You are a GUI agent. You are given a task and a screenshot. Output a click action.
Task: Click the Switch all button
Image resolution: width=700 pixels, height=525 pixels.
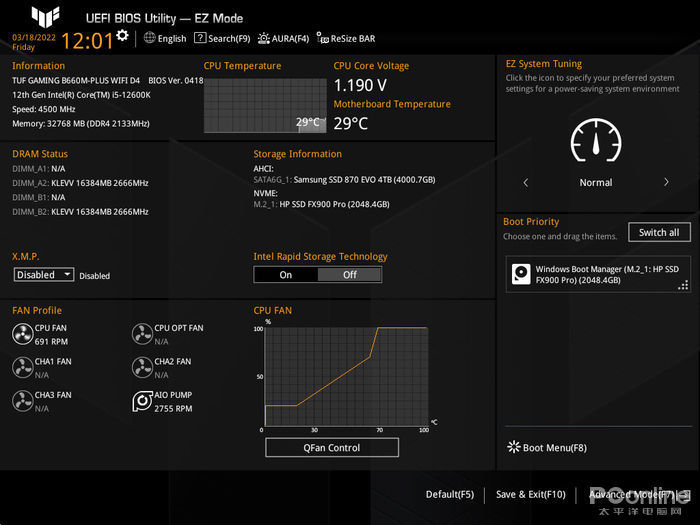tap(659, 232)
